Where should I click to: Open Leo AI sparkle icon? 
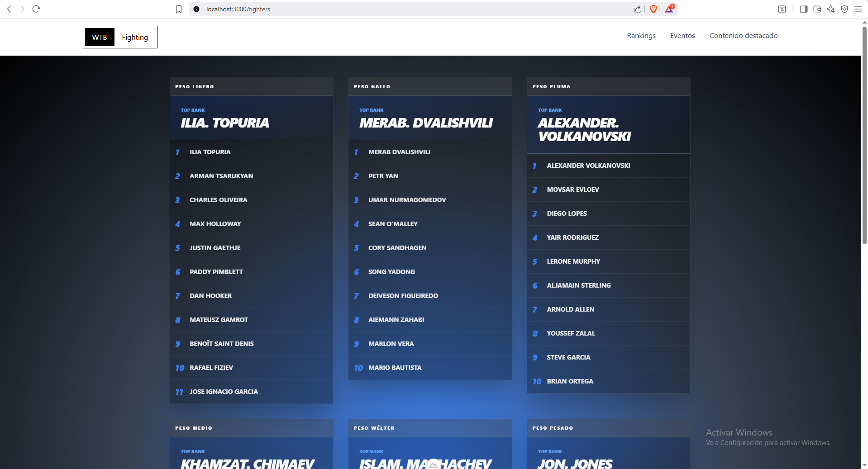point(830,9)
